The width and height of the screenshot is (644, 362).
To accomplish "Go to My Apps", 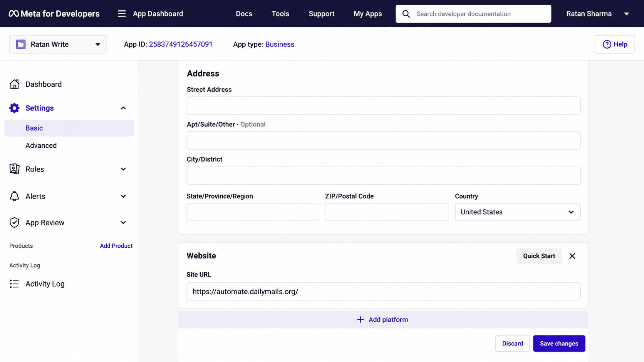I will (368, 14).
